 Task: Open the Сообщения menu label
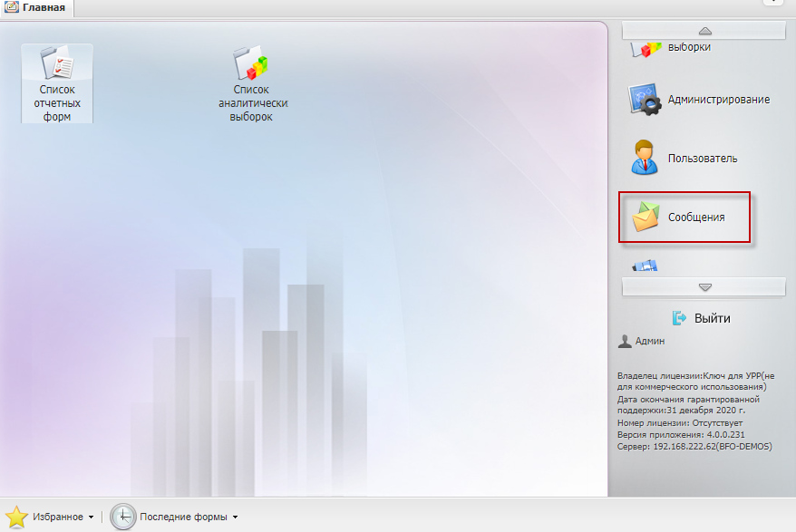click(695, 218)
